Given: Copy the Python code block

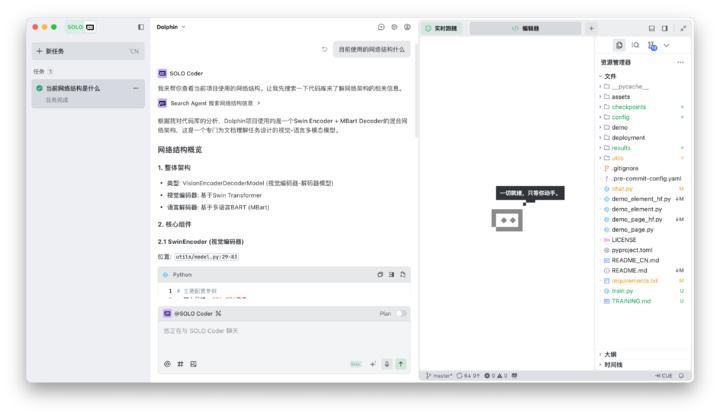Looking at the screenshot, I should pos(380,274).
